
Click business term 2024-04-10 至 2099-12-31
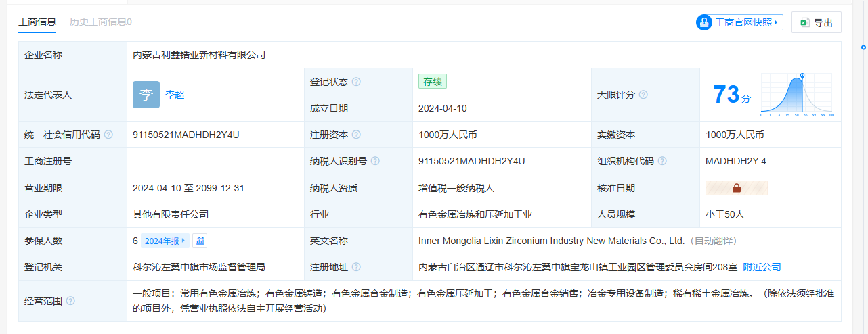[188, 188]
